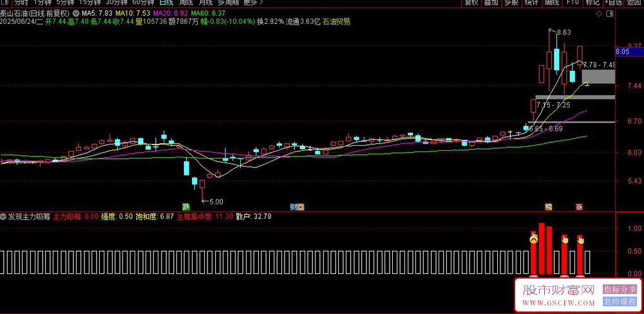The image size is (644, 314).
Task: Click the 主力吸筹: 0.00 value
Action: tap(76, 217)
